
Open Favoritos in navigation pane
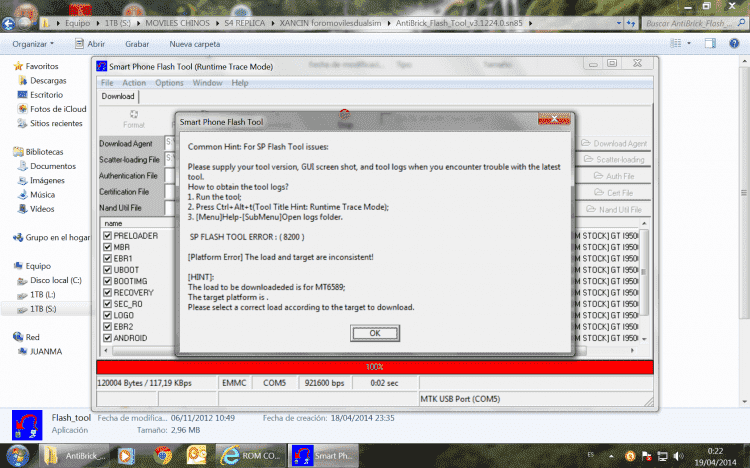point(42,66)
